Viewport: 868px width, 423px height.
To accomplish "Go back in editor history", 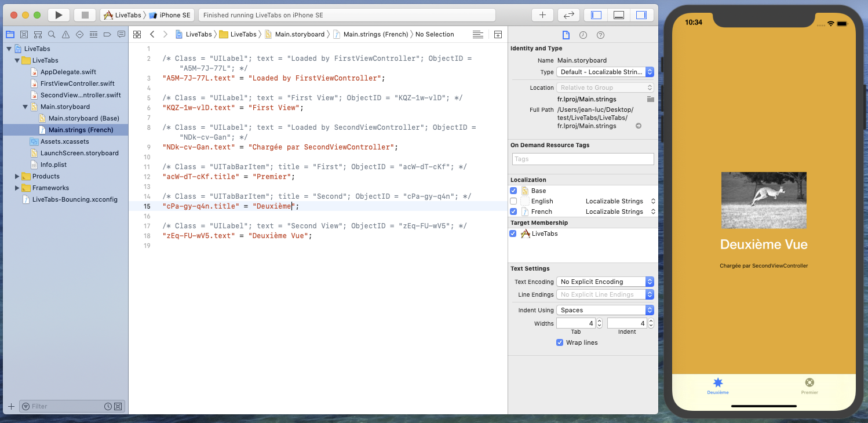I will pyautogui.click(x=152, y=34).
